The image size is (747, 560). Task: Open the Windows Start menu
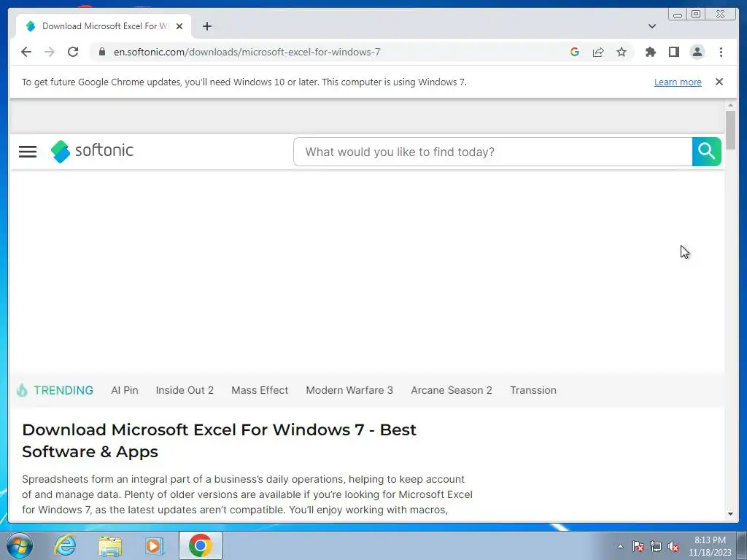20,545
